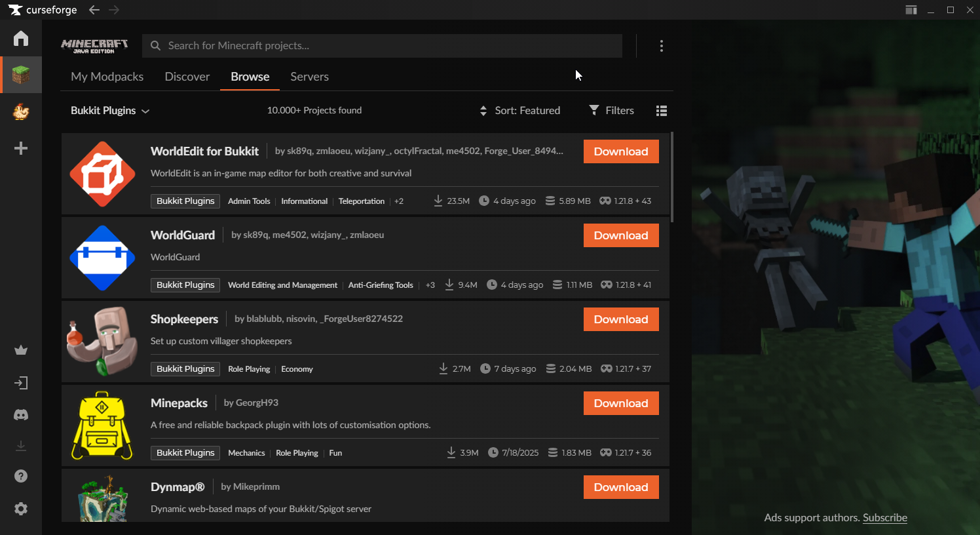Image resolution: width=980 pixels, height=535 pixels.
Task: Open the Minepacks yellow backpack thumbnail
Action: click(102, 426)
